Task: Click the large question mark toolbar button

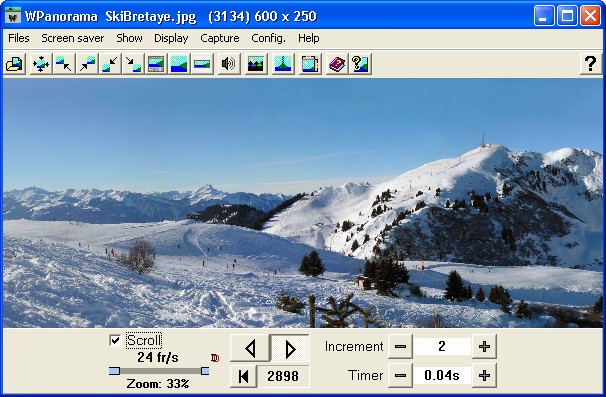Action: click(x=590, y=64)
